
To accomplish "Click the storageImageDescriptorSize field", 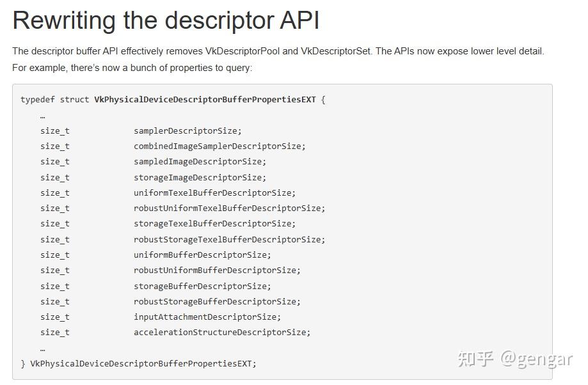I will click(x=200, y=177).
